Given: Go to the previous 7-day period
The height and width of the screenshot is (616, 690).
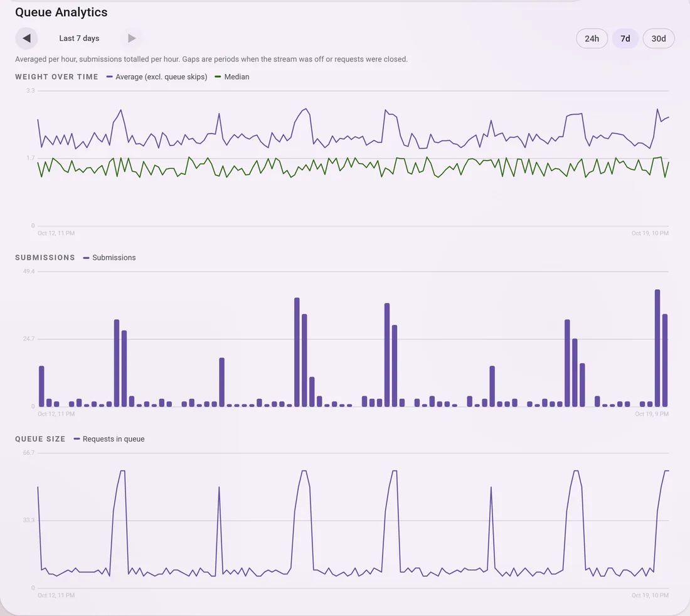Looking at the screenshot, I should 26,38.
